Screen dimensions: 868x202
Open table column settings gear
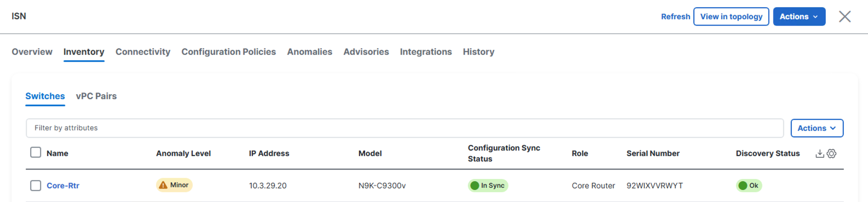[831, 154]
